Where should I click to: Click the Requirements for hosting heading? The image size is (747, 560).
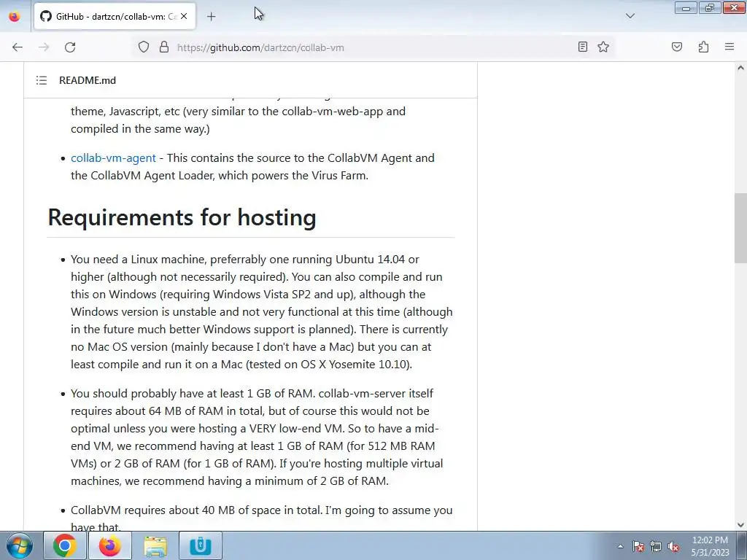pos(182,217)
